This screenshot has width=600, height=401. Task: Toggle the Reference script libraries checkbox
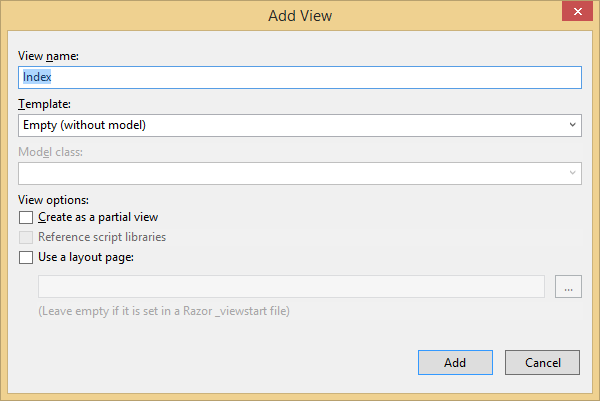(26, 237)
